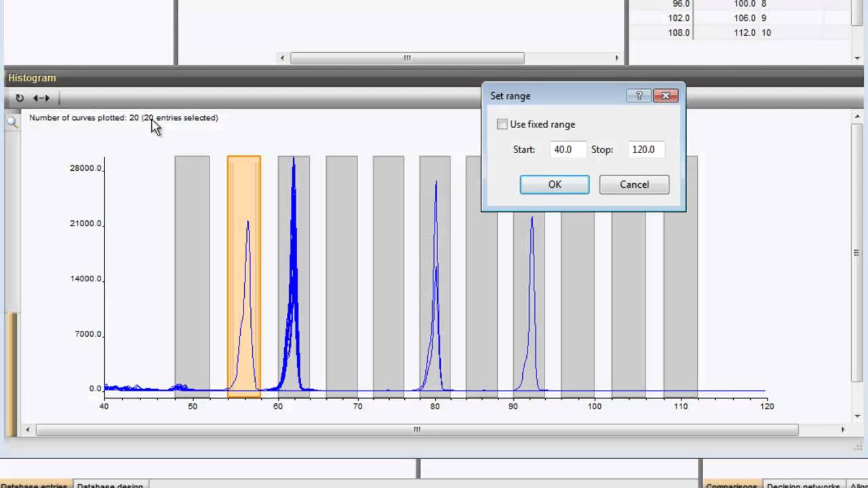868x488 pixels.
Task: Click the Start value field
Action: pos(568,149)
